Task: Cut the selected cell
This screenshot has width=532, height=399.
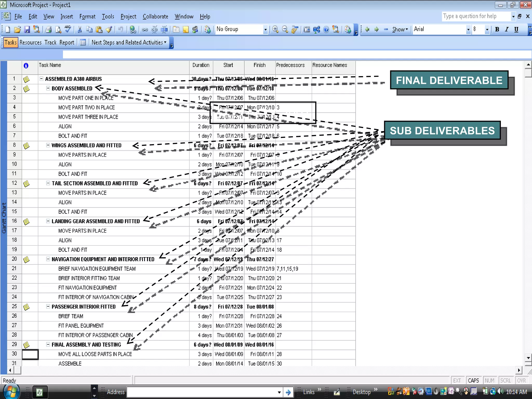Action: [80, 30]
